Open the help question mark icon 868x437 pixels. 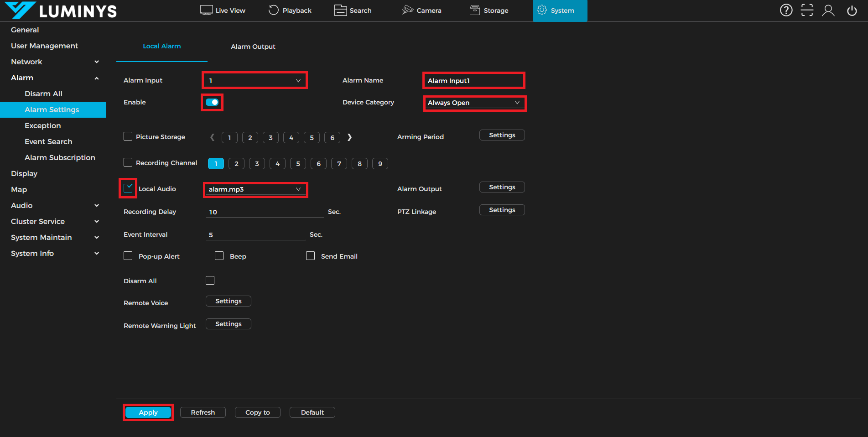point(786,10)
